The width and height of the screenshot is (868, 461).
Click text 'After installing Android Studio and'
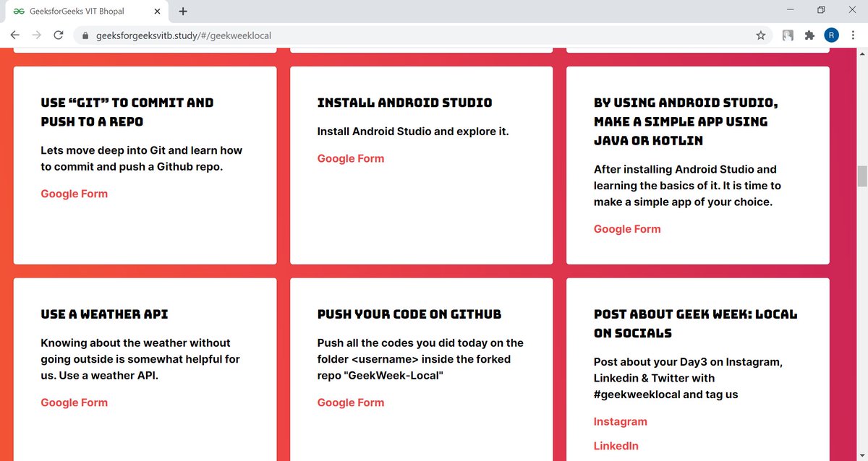pyautogui.click(x=687, y=186)
